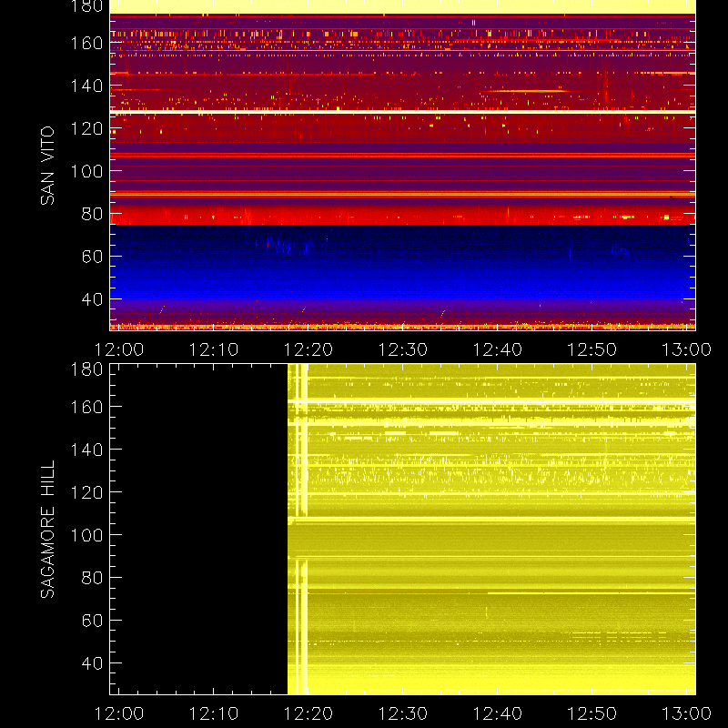Click 12:10 time label under Sagamore Hill plot
Image resolution: width=728 pixels, height=728 pixels.
tap(214, 713)
